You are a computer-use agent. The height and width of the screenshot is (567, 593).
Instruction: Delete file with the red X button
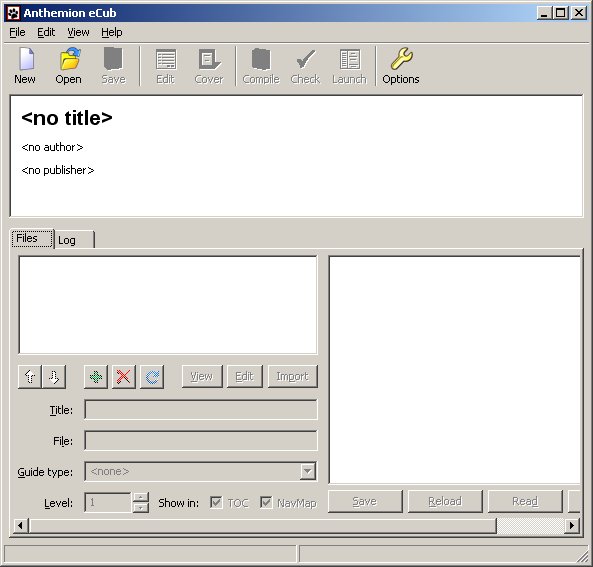(124, 377)
